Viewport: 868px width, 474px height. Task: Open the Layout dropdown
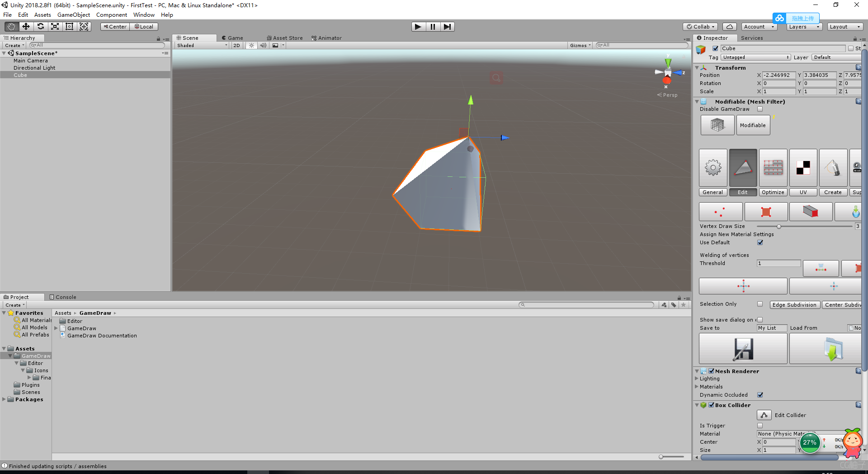845,27
